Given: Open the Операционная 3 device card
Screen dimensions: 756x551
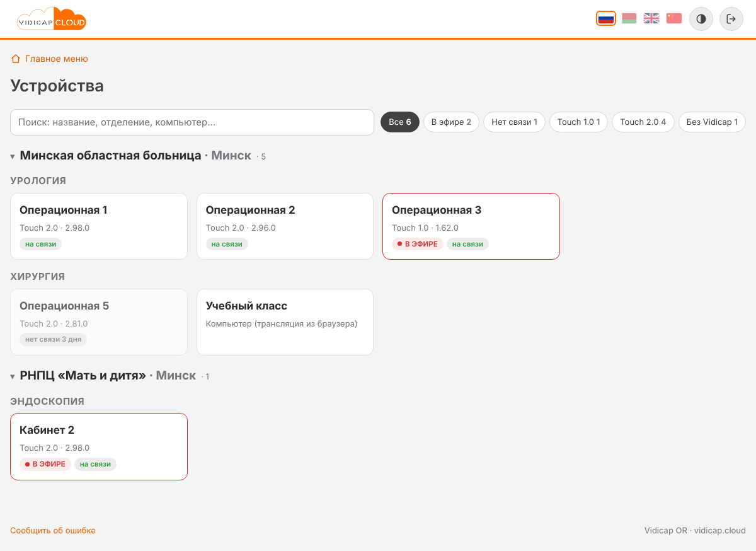Looking at the screenshot, I should pyautogui.click(x=471, y=226).
